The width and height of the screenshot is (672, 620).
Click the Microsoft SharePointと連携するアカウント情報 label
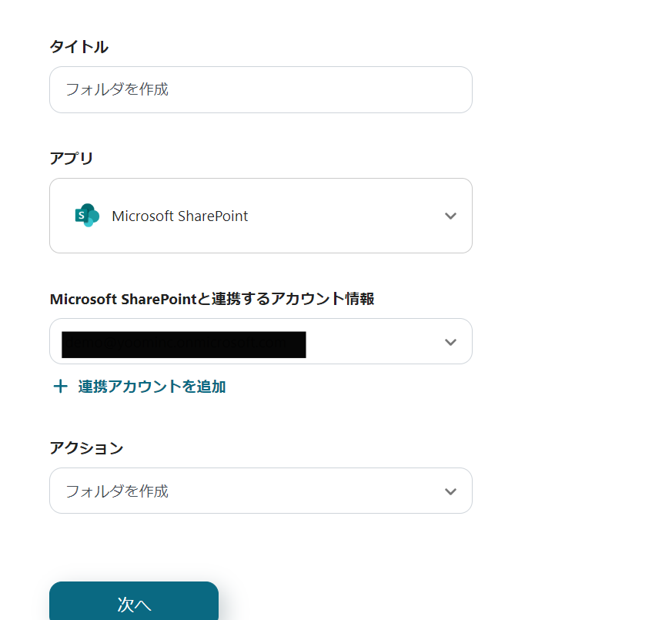point(212,299)
